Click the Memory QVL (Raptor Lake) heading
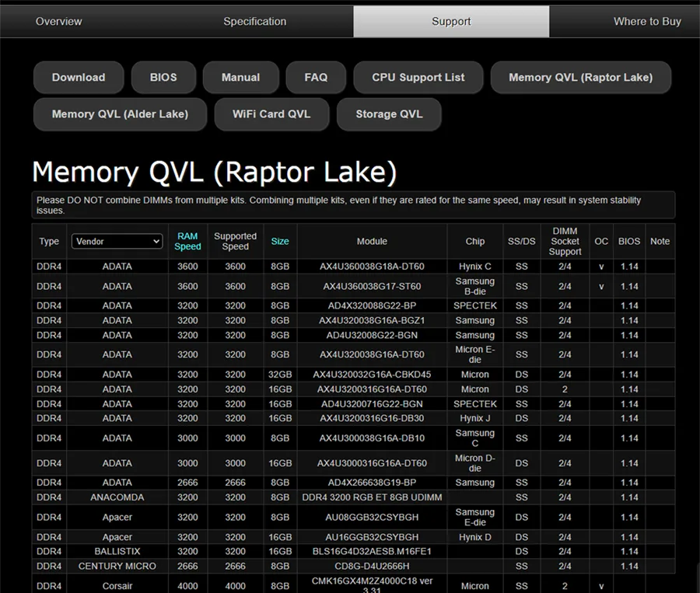Image resolution: width=700 pixels, height=593 pixels. pos(215,173)
